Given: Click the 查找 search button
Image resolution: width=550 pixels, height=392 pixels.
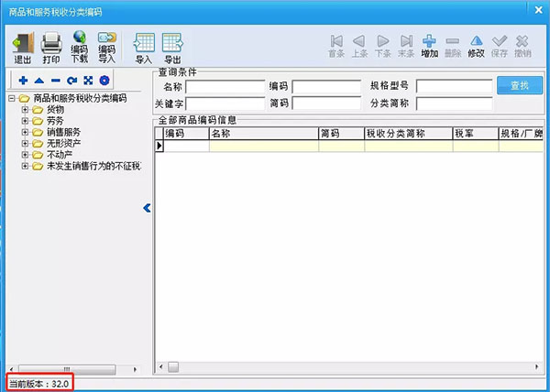Looking at the screenshot, I should coord(520,85).
